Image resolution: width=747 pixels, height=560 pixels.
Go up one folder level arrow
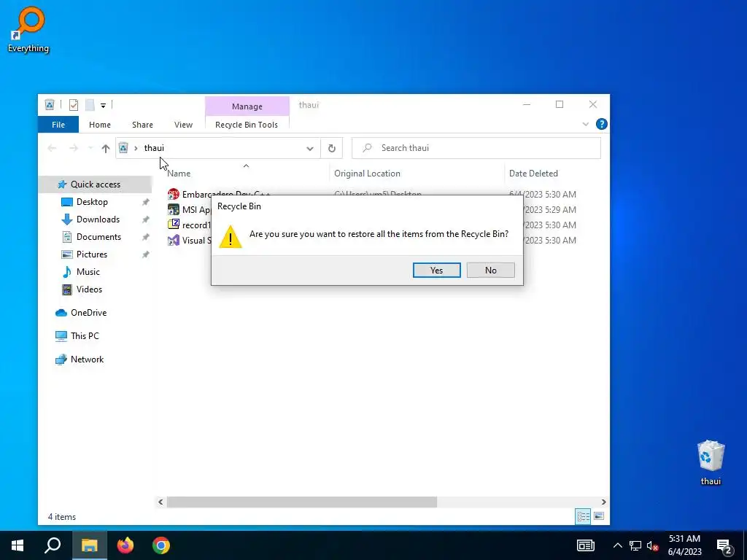[x=106, y=148]
